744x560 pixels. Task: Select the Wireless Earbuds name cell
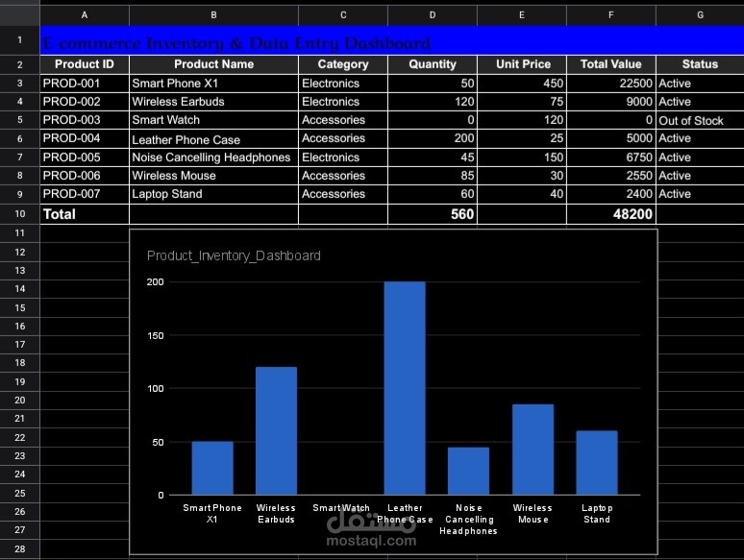[x=213, y=102]
